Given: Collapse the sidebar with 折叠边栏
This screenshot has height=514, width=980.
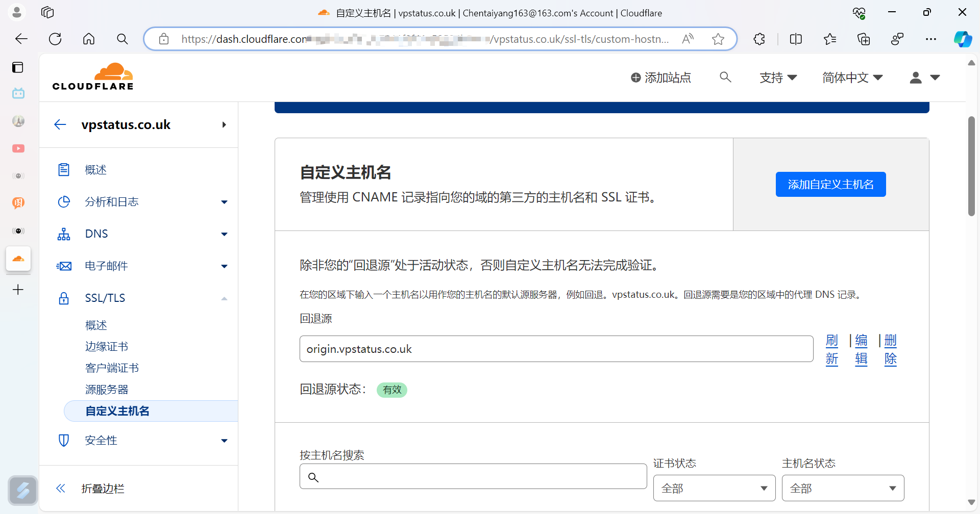Looking at the screenshot, I should (x=90, y=489).
